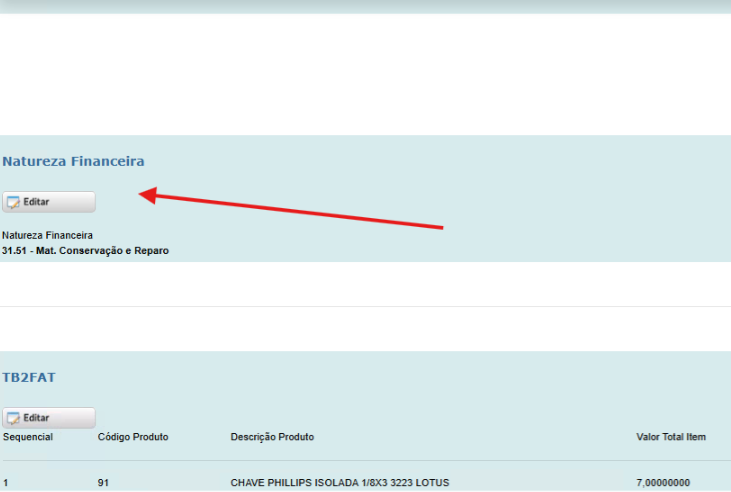Click the Valor Total Item column header
Image resolution: width=731 pixels, height=492 pixels.
[671, 437]
